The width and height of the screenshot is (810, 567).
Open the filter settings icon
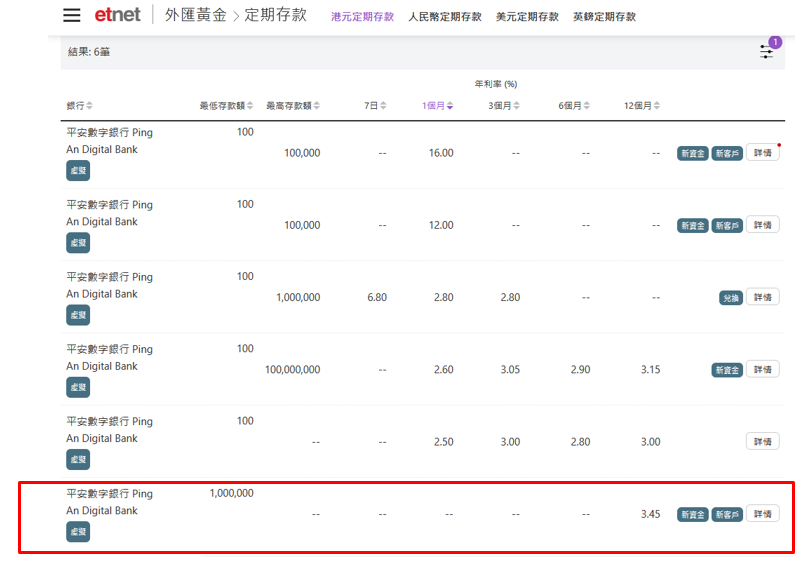(x=767, y=52)
